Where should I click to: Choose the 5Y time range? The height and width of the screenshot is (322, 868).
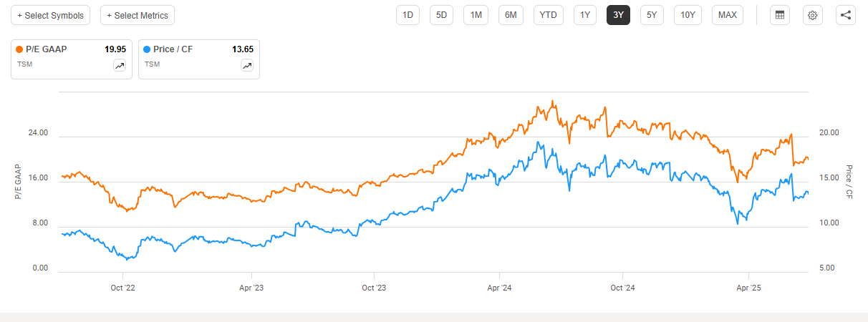(x=652, y=15)
